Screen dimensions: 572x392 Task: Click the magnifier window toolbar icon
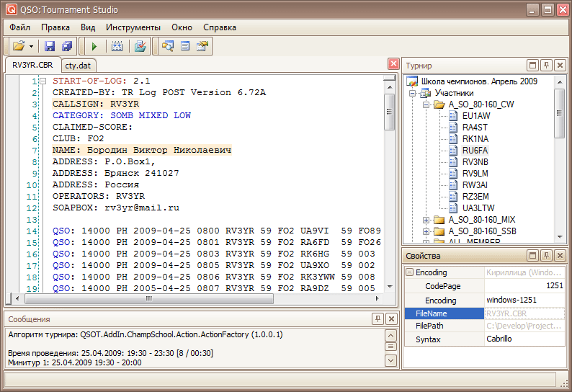(168, 46)
